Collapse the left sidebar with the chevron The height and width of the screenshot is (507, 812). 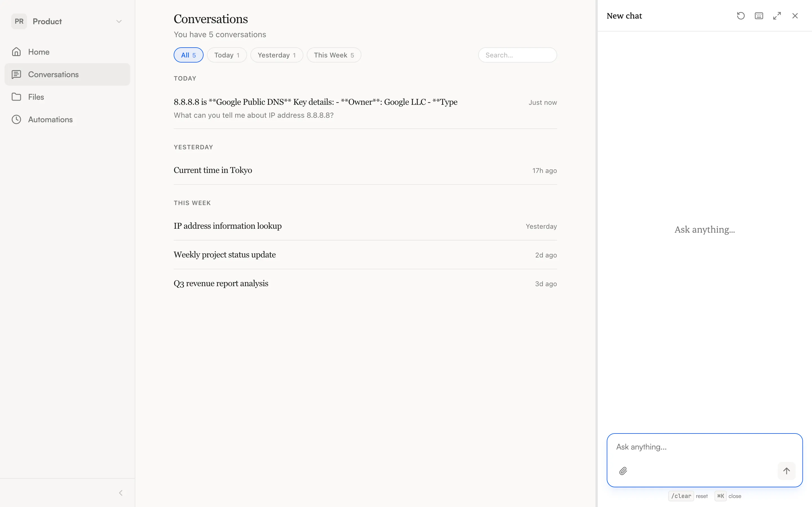(x=121, y=493)
